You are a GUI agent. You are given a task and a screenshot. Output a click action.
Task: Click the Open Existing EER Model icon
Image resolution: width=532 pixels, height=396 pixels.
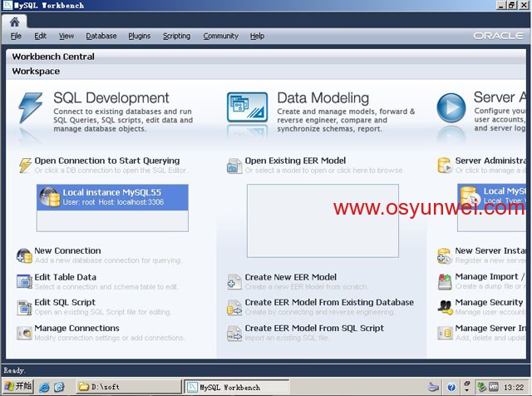point(234,166)
